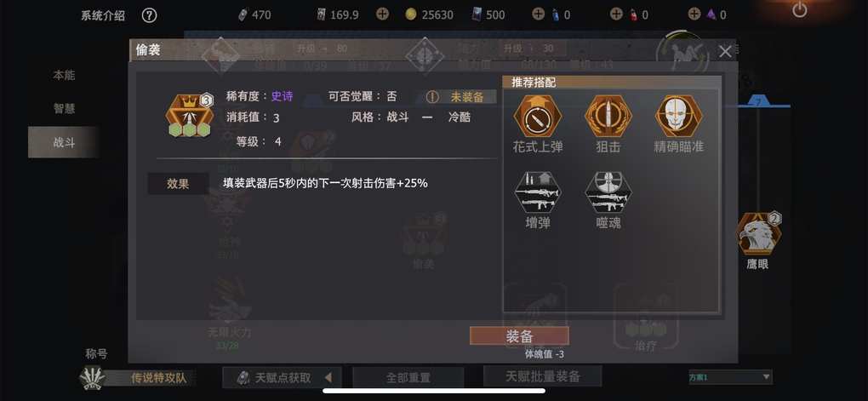Tap the power icon at top right
868x401 pixels.
(799, 10)
